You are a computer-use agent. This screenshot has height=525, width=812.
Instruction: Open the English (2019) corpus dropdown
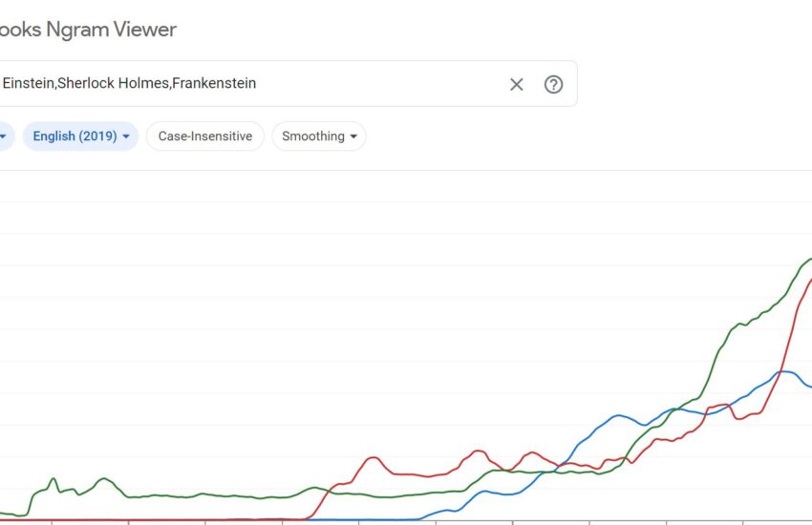(80, 136)
